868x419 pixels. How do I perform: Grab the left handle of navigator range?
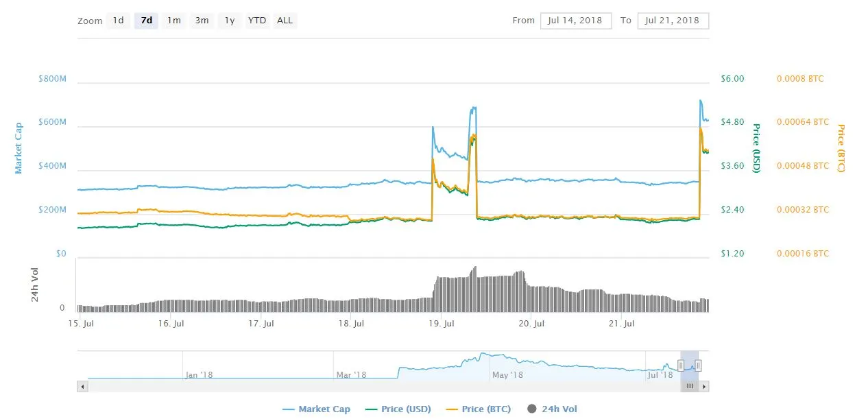[x=682, y=366]
